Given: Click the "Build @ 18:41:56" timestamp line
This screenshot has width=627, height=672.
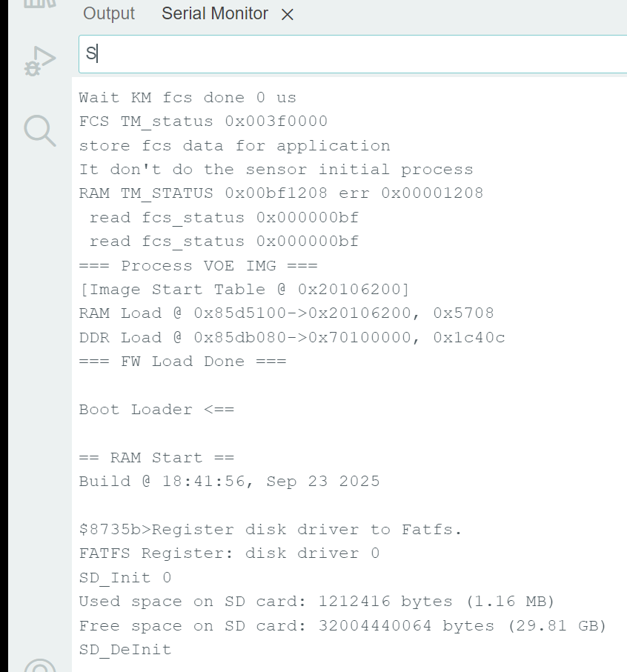Looking at the screenshot, I should pos(229,481).
